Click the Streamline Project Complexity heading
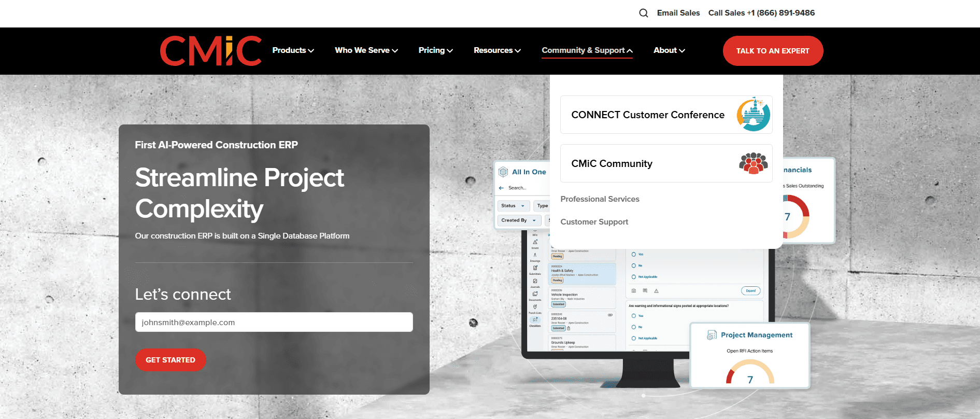This screenshot has height=419, width=980. click(x=239, y=193)
